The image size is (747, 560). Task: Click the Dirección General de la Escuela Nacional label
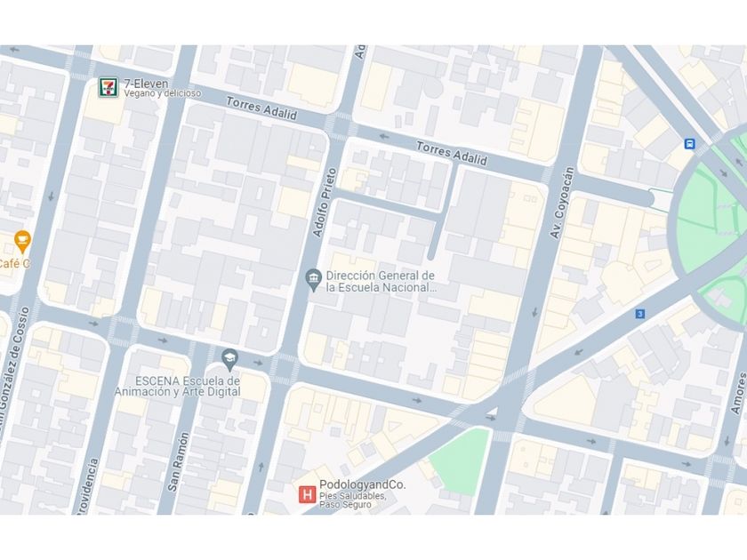[381, 282]
